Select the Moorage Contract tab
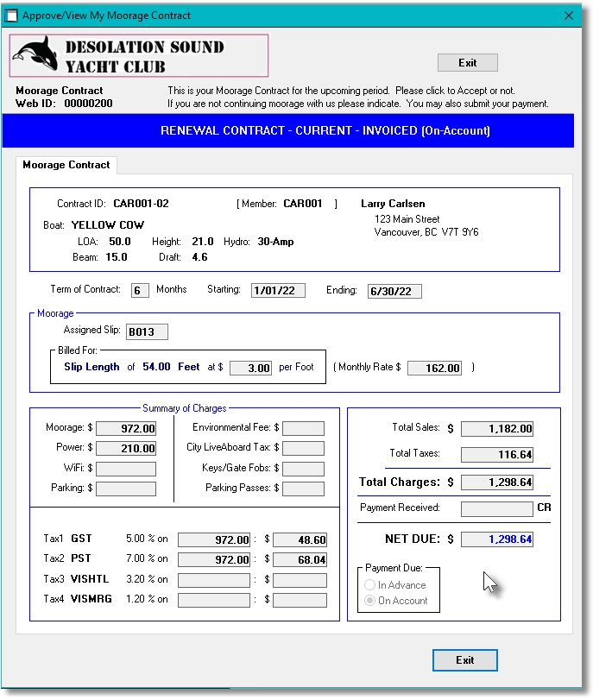 [66, 165]
